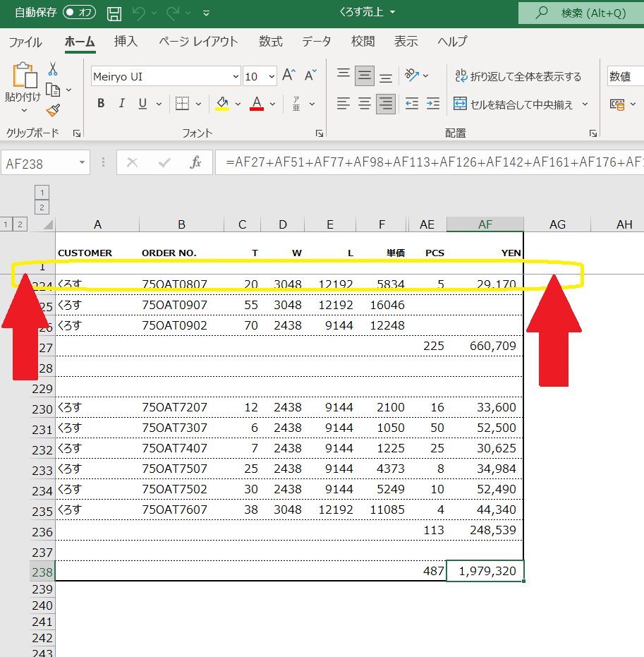Click the insert function fx icon
This screenshot has height=657, width=644.
(195, 162)
